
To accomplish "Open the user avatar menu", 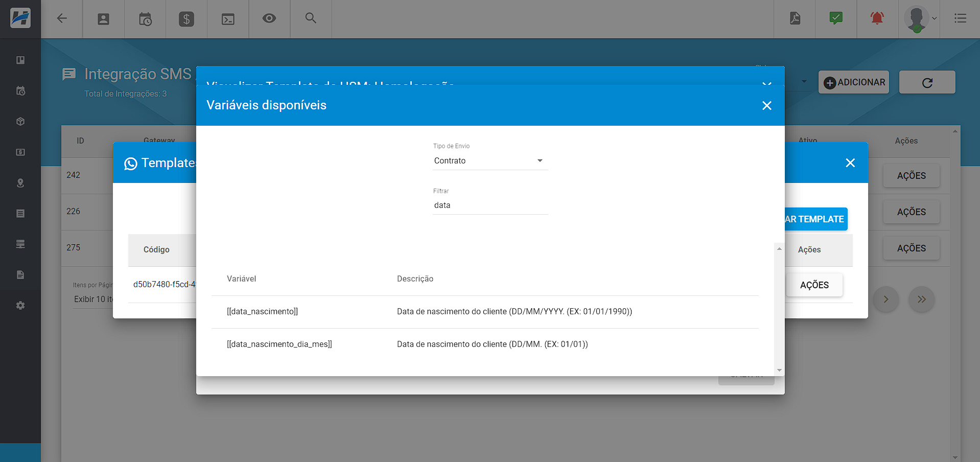I will (920, 19).
